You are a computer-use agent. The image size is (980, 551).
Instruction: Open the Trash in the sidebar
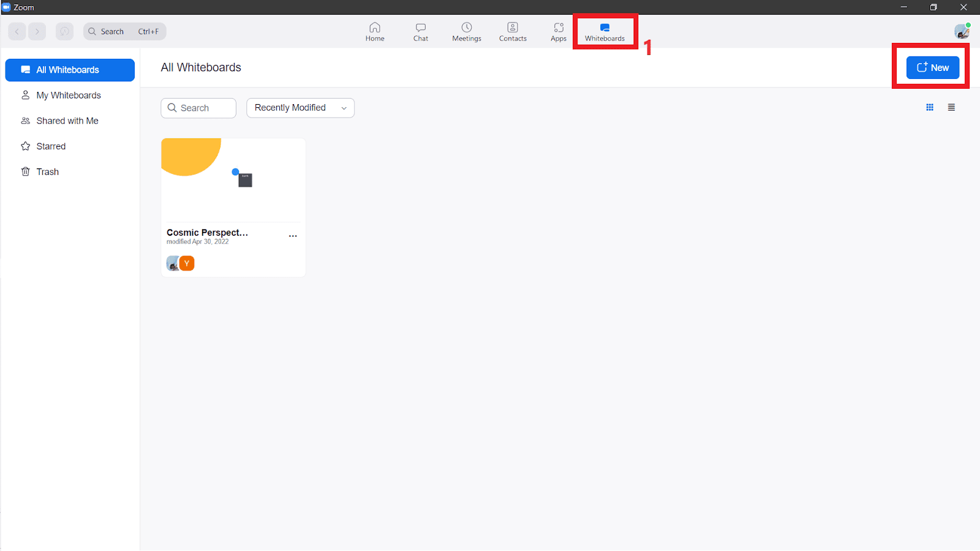pos(47,171)
